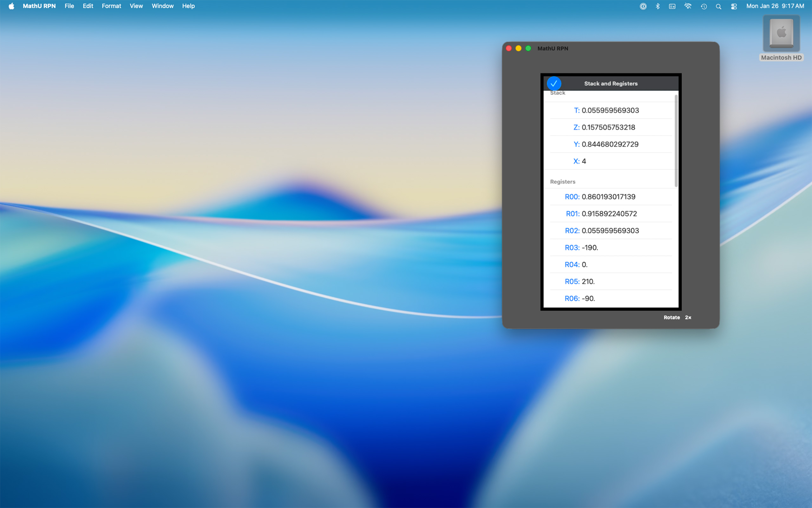Open the File menu
Screen dimensions: 812x508
click(69, 6)
